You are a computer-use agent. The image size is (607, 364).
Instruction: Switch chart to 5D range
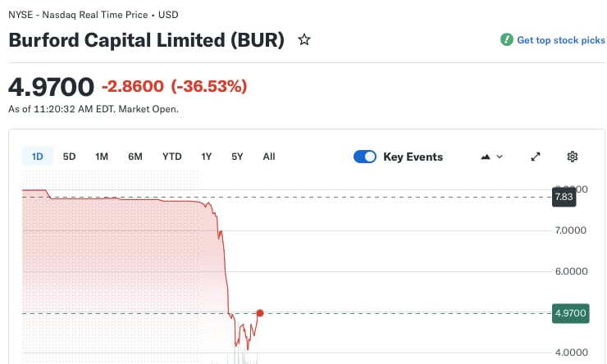(70, 157)
